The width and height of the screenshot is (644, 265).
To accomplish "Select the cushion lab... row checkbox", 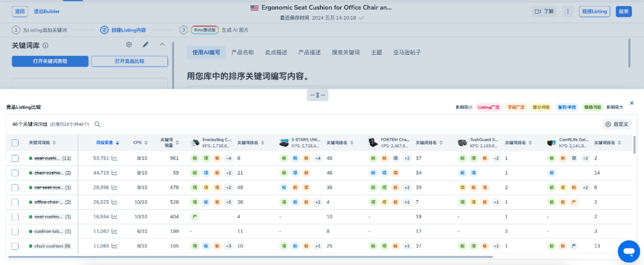I will click(x=15, y=231).
